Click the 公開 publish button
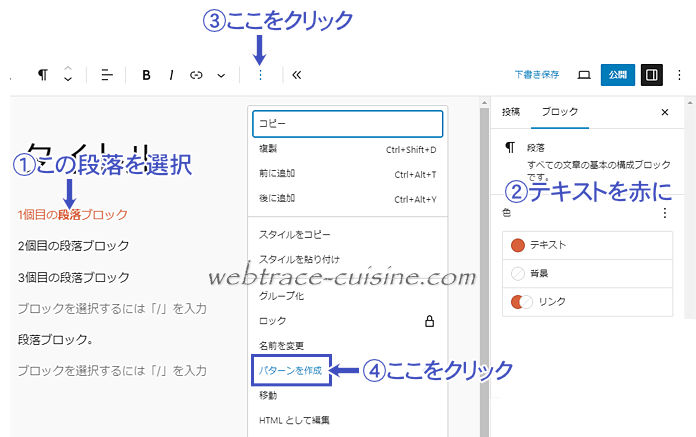Screen dimensions: 696x437 pos(617,75)
